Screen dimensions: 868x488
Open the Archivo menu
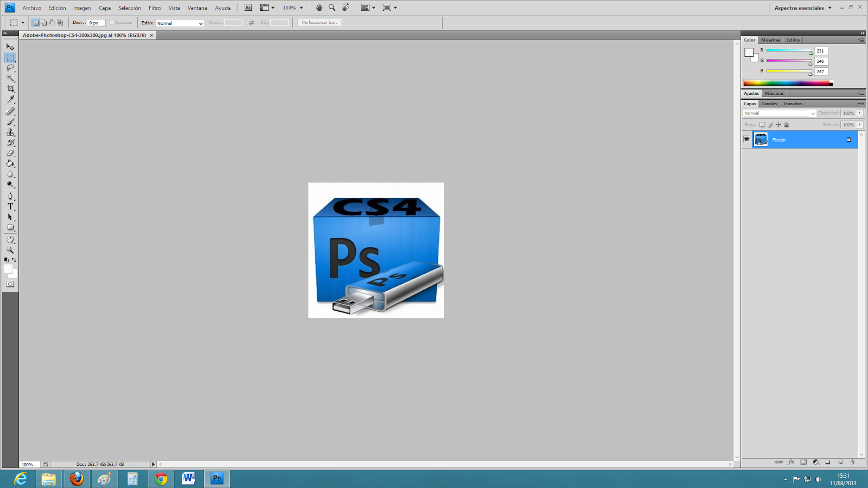(x=31, y=8)
